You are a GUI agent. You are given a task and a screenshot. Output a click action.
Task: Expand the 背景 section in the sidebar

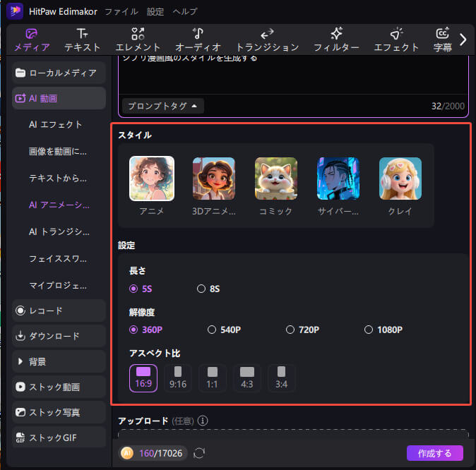click(x=59, y=361)
